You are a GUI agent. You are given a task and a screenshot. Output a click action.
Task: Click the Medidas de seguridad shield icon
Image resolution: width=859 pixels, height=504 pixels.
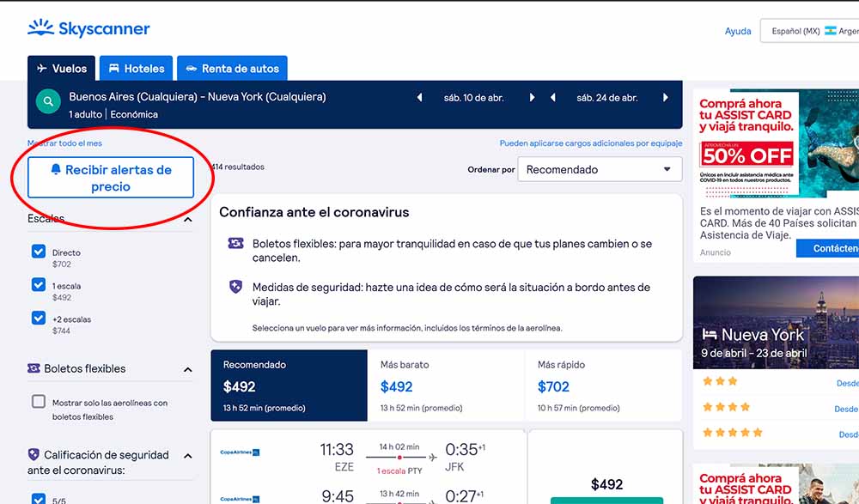click(235, 287)
